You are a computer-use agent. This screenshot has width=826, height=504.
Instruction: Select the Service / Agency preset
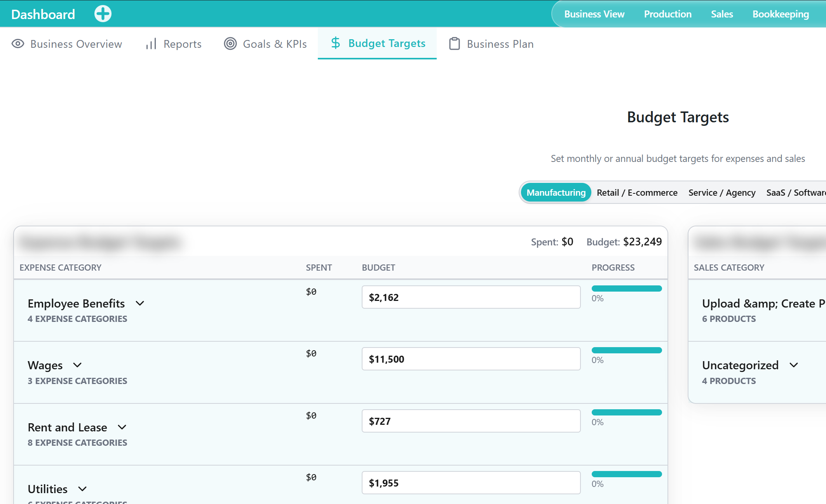pyautogui.click(x=722, y=193)
